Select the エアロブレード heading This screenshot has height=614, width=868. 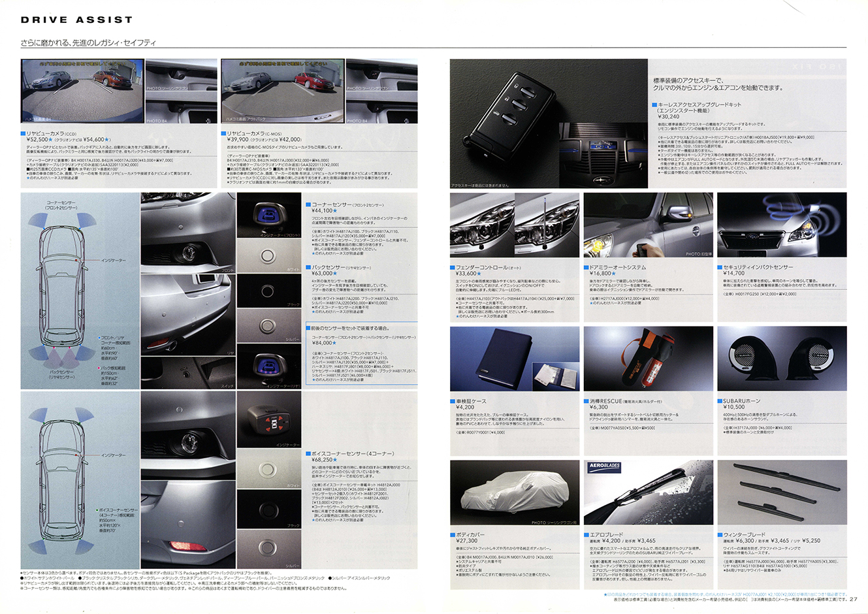(606, 534)
